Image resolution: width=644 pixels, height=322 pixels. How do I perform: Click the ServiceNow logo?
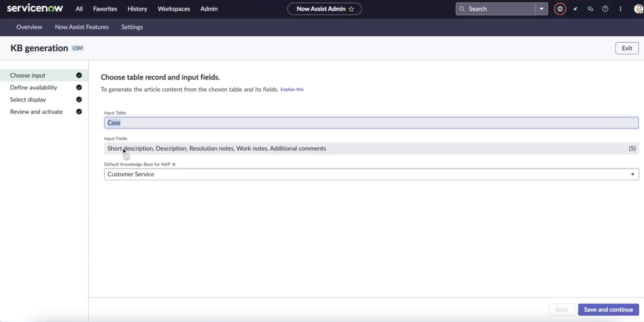[35, 8]
